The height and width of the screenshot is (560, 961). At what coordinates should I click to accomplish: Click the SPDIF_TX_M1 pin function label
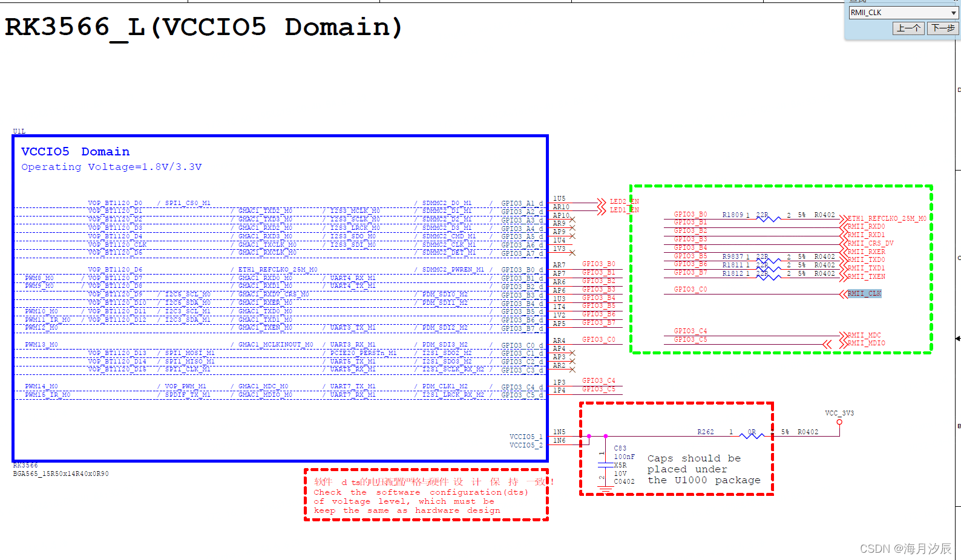click(188, 394)
